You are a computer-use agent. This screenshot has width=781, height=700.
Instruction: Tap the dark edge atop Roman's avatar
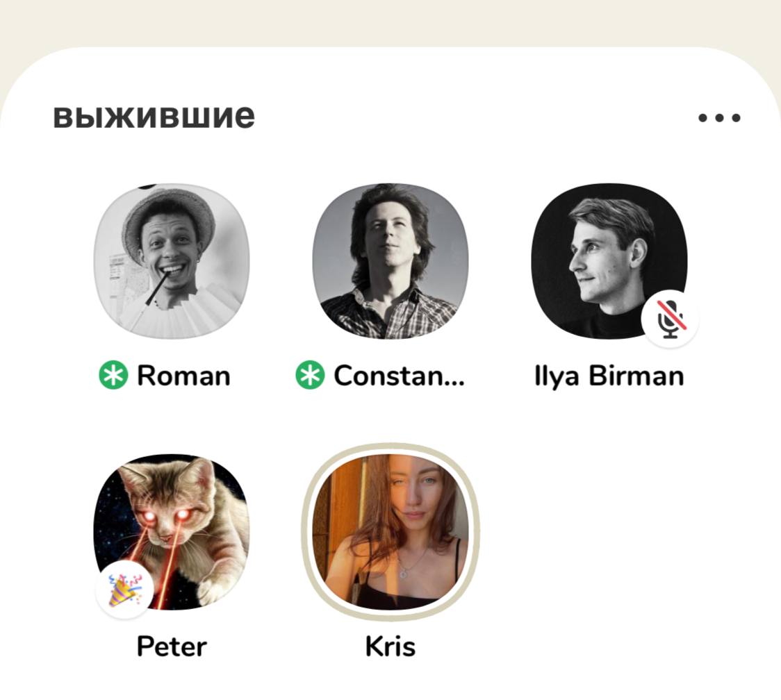[x=147, y=187]
